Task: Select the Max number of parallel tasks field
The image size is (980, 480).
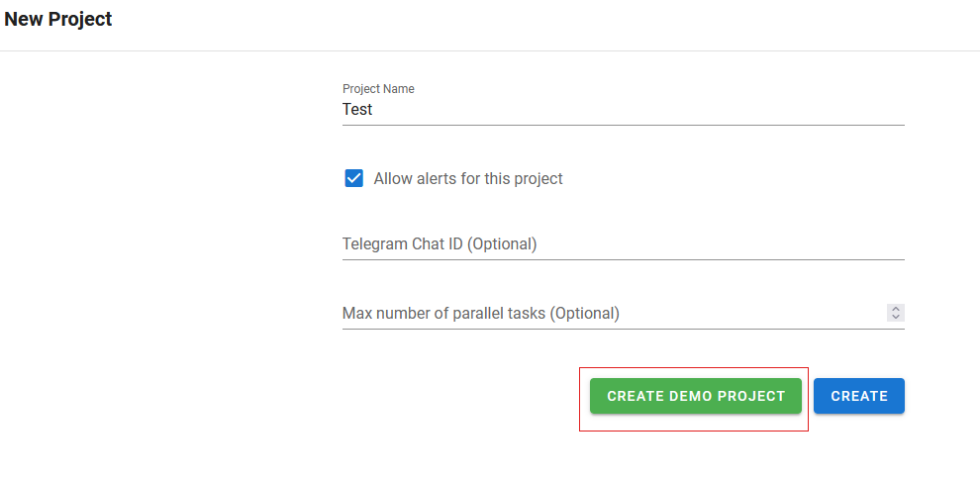Action: [x=614, y=313]
